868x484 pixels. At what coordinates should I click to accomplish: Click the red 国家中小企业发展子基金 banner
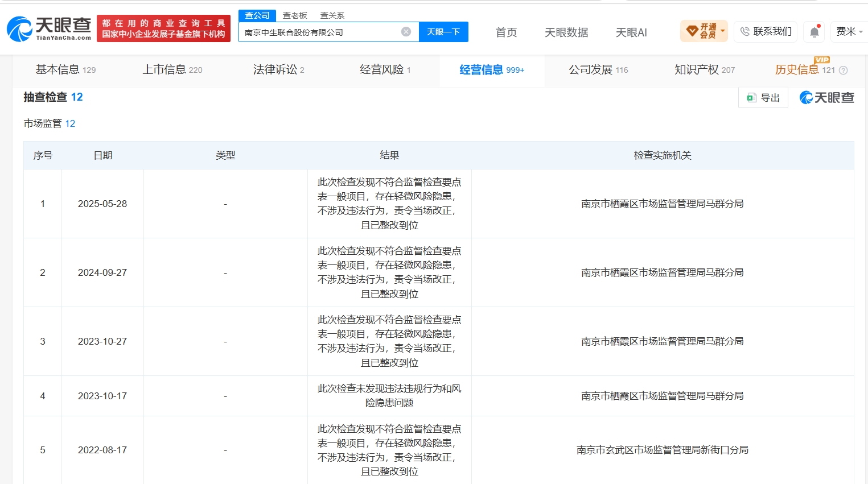click(163, 28)
